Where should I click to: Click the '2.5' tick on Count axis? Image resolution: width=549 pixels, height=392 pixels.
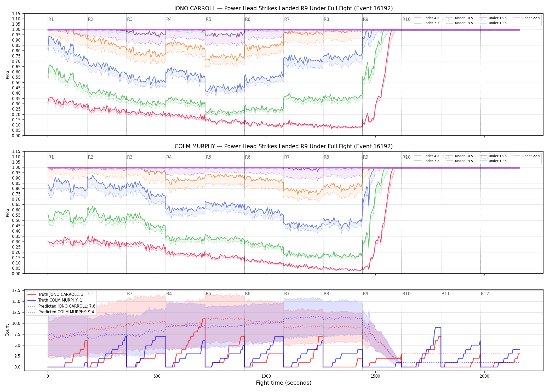pos(17,356)
